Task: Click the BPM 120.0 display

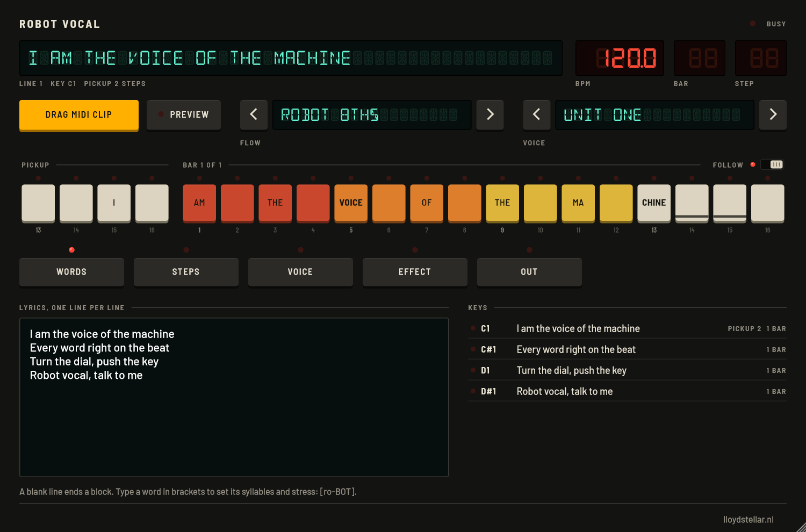Action: tap(620, 58)
